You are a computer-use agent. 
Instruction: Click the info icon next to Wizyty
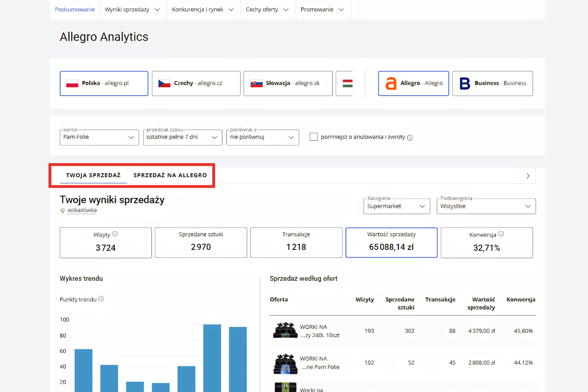115,234
